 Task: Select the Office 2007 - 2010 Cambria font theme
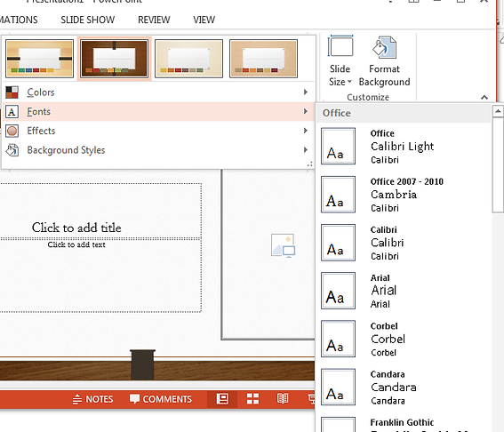pos(404,195)
